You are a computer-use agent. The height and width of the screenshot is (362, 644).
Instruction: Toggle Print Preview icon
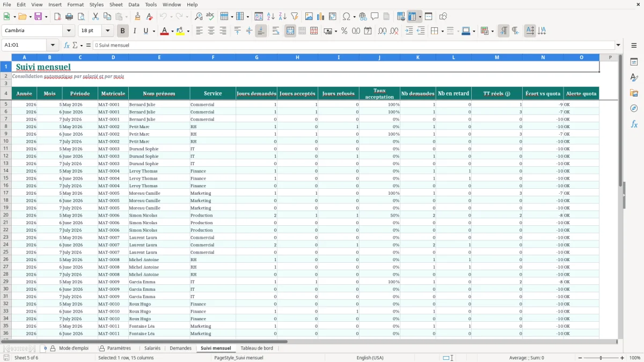coord(80,17)
